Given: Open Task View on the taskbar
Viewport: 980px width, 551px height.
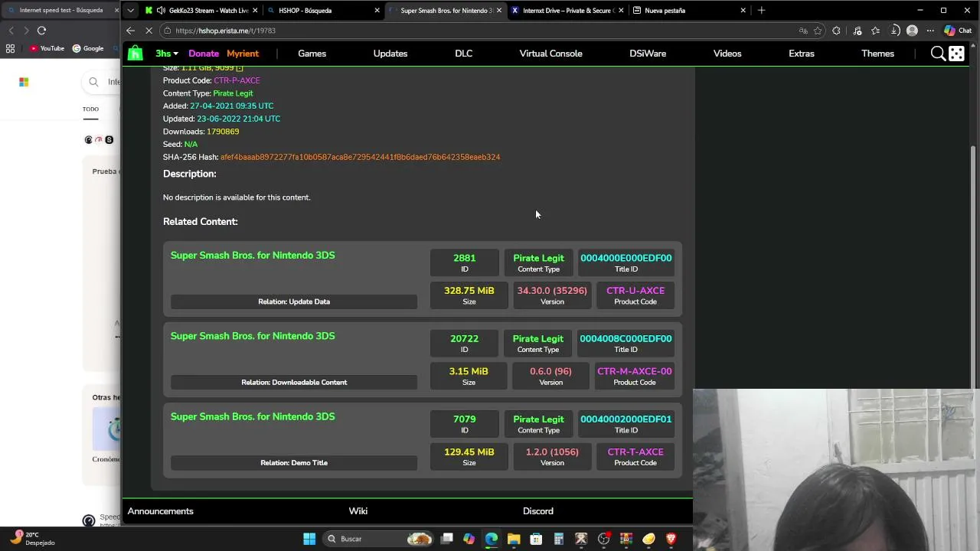Looking at the screenshot, I should [447, 539].
